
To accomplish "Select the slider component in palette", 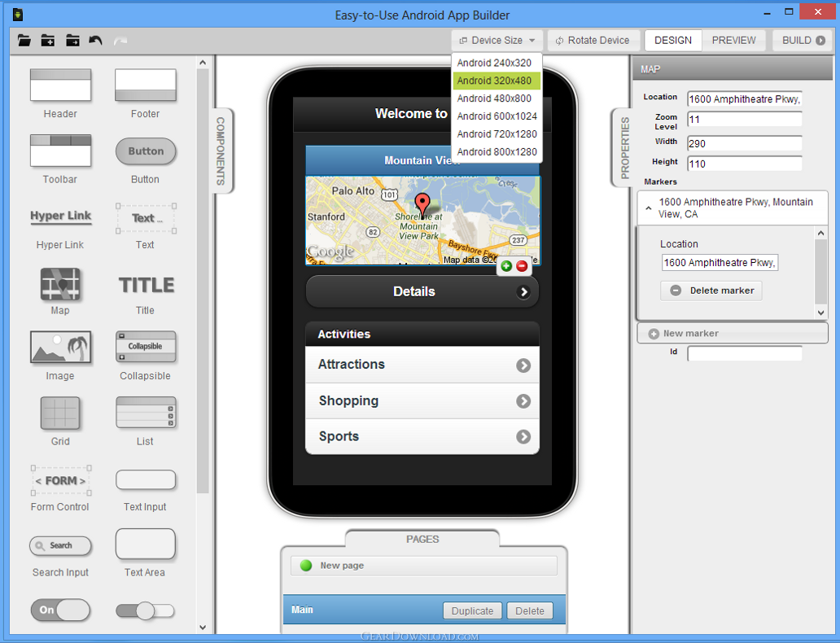I will (x=145, y=610).
